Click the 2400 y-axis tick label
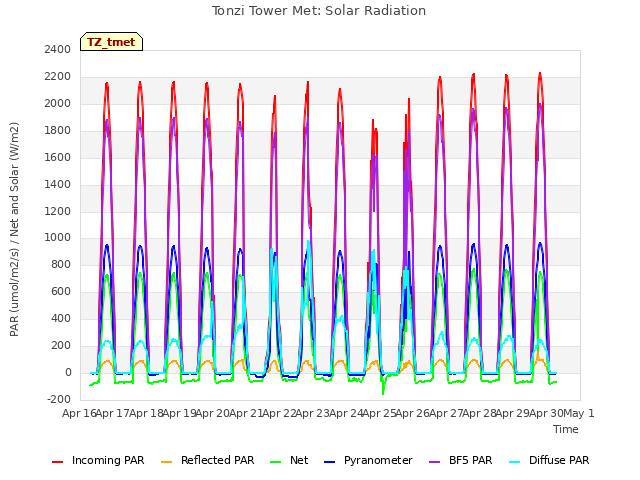640x480 pixels. [58, 49]
